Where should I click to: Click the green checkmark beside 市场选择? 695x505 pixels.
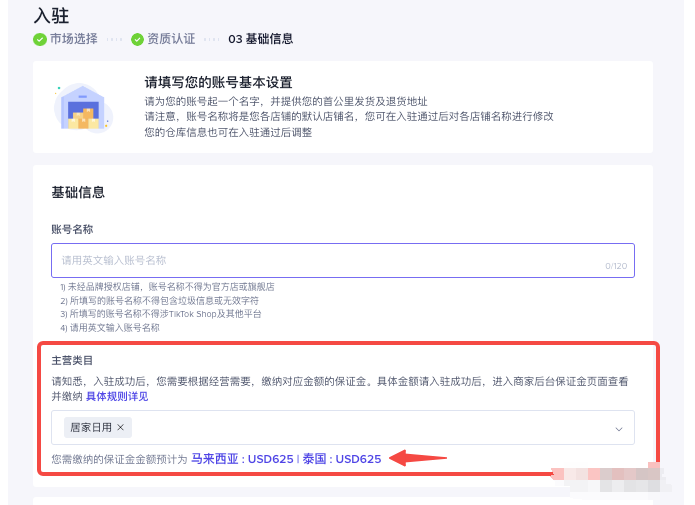tap(40, 39)
